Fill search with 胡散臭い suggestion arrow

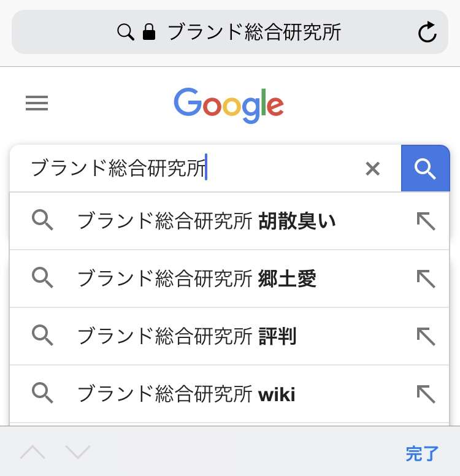coord(426,221)
